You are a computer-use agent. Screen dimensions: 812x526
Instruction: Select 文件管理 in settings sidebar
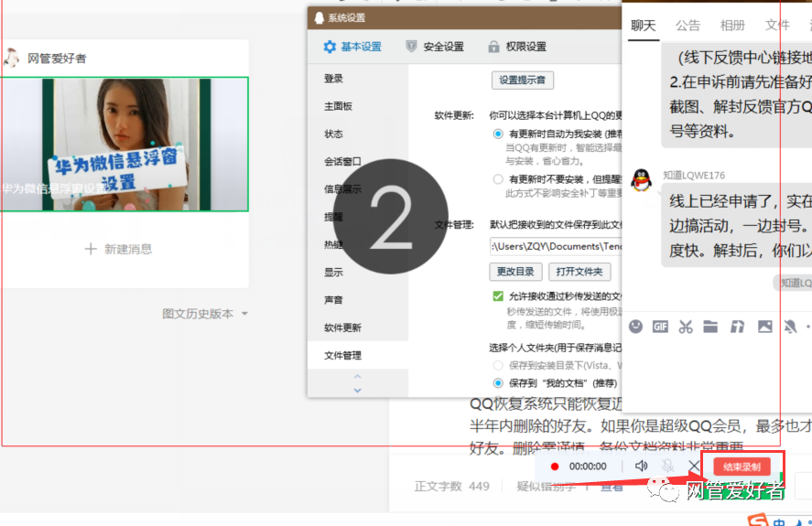pyautogui.click(x=358, y=355)
